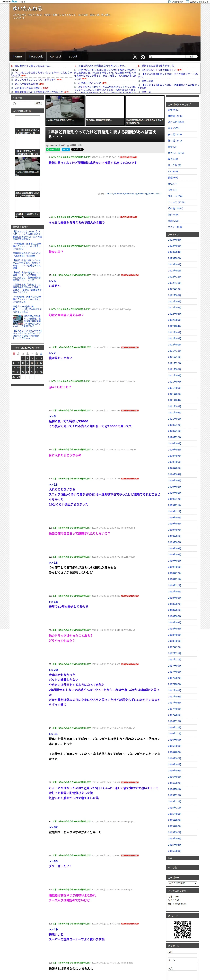Open the 2022年02月 archive
The width and height of the screenshot is (210, 980).
point(175,339)
